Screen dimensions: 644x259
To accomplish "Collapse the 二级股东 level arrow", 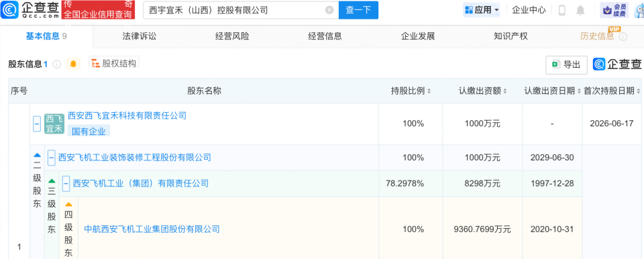I will 38,156.
